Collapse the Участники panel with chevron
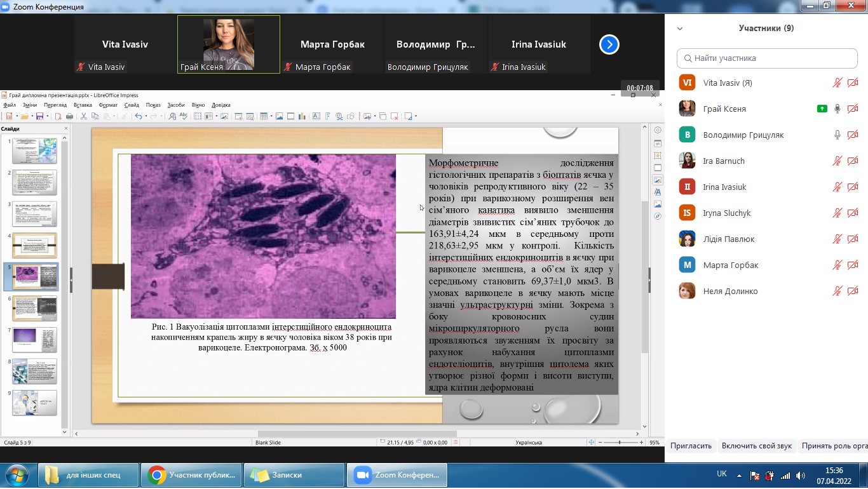This screenshot has width=868, height=489. pos(680,29)
